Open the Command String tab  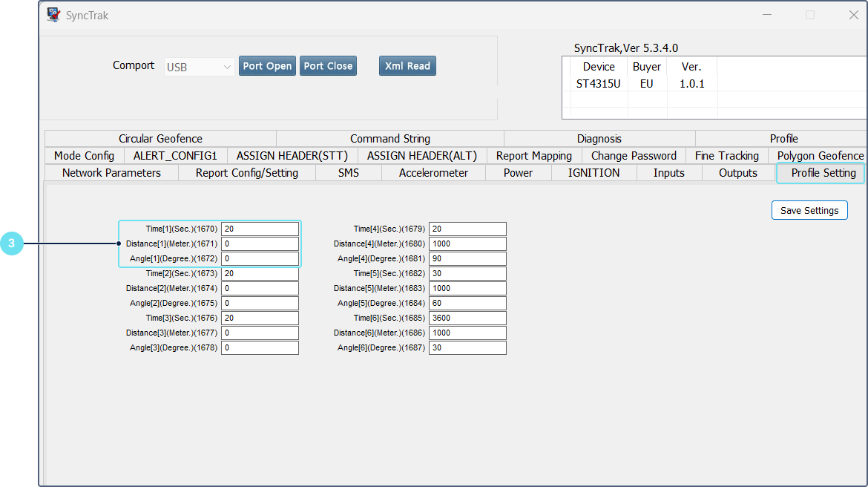tap(390, 139)
